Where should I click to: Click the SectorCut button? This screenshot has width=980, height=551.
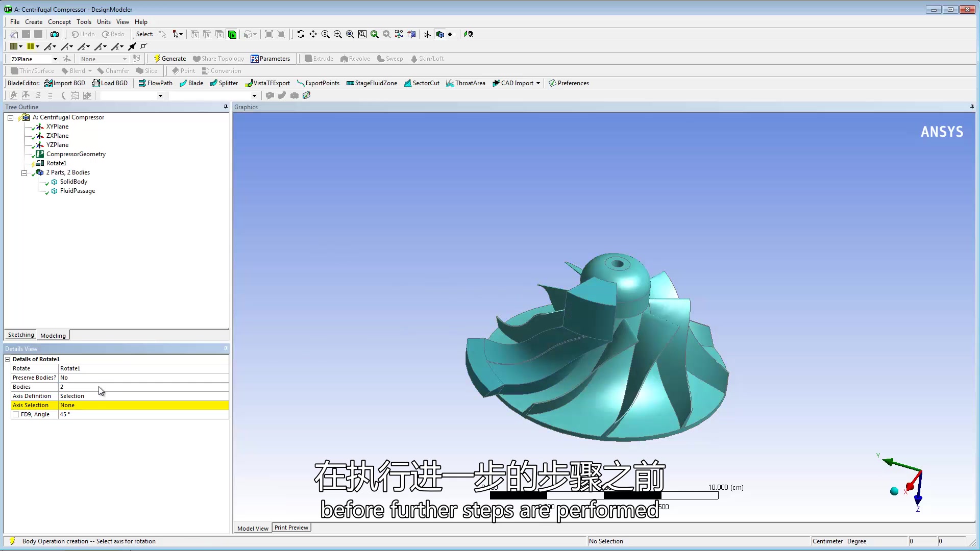422,83
